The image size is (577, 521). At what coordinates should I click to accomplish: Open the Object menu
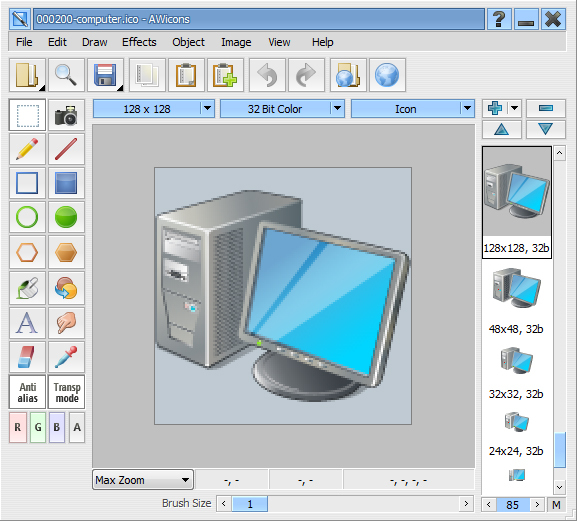pyautogui.click(x=188, y=42)
